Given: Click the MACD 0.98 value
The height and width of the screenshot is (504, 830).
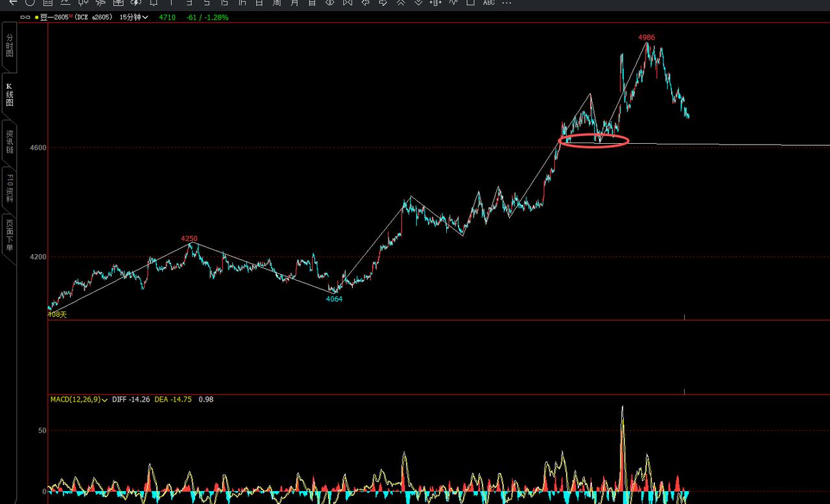Looking at the screenshot, I should point(206,400).
